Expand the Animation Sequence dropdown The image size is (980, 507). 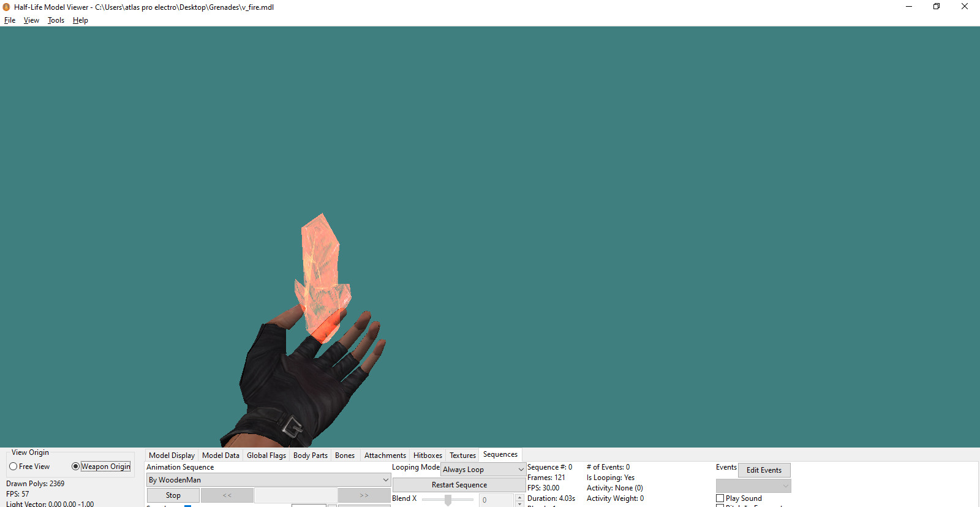(x=268, y=480)
